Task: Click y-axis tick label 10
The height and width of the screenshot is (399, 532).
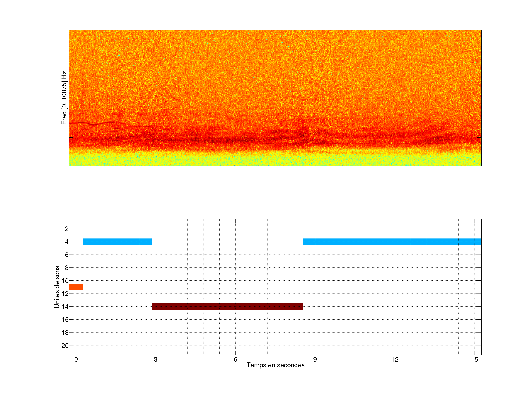Action: coord(65,281)
